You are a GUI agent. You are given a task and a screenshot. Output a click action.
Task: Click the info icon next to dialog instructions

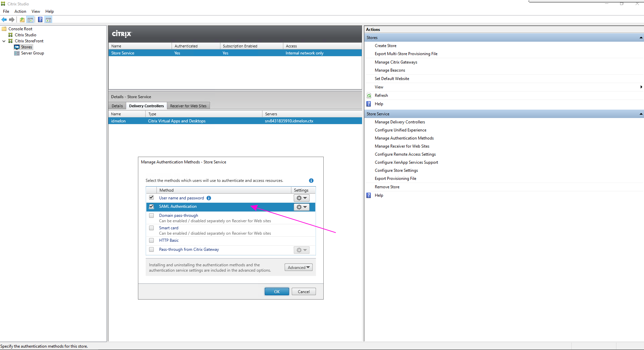click(311, 181)
